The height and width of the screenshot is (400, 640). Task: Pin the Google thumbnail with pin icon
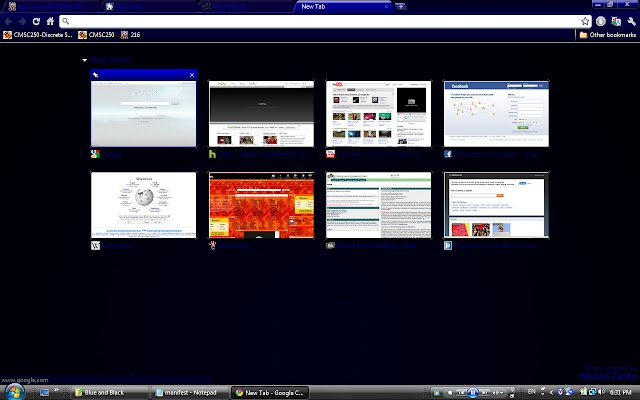[x=96, y=75]
